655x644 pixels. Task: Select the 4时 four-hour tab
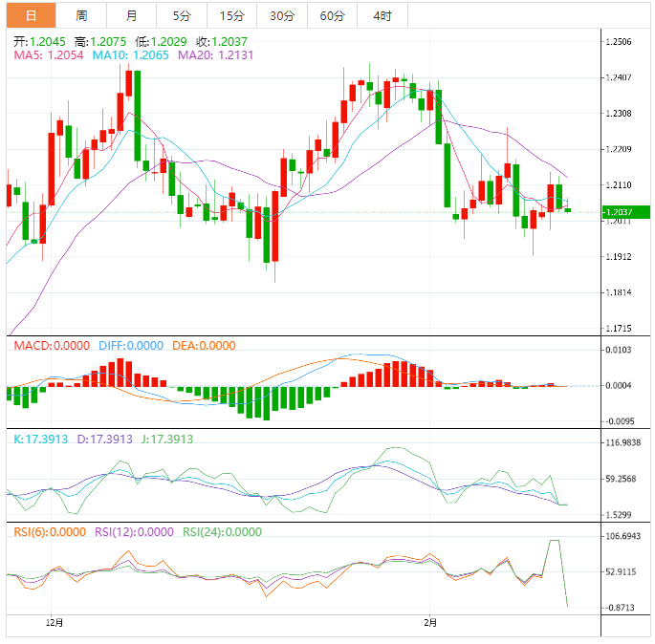pyautogui.click(x=382, y=15)
